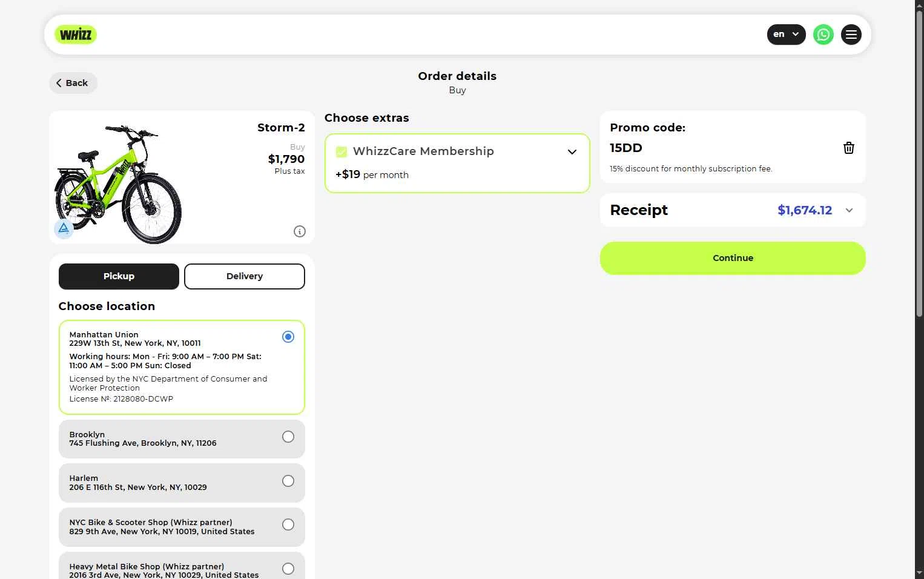Click the Storm-2 product title
The image size is (924, 579).
point(281,128)
